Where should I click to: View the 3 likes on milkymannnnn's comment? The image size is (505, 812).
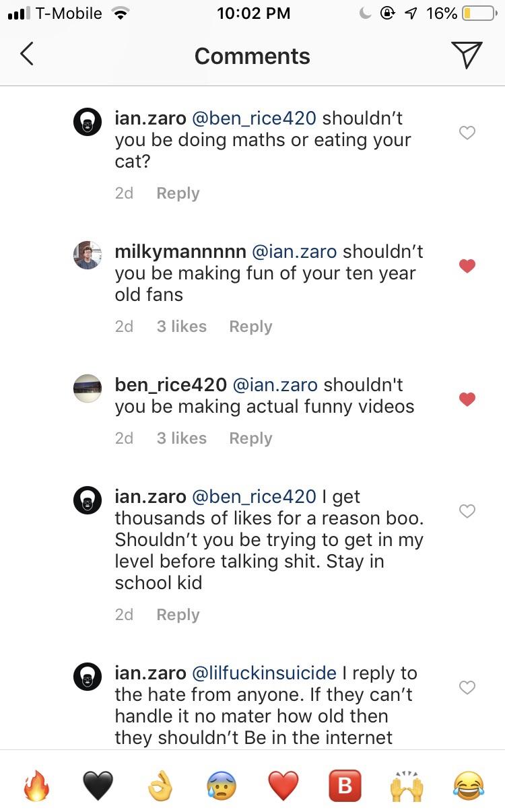[x=181, y=327]
